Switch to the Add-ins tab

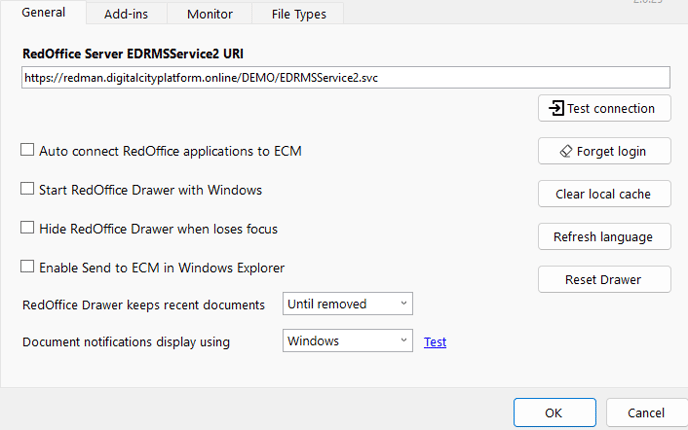click(x=126, y=14)
